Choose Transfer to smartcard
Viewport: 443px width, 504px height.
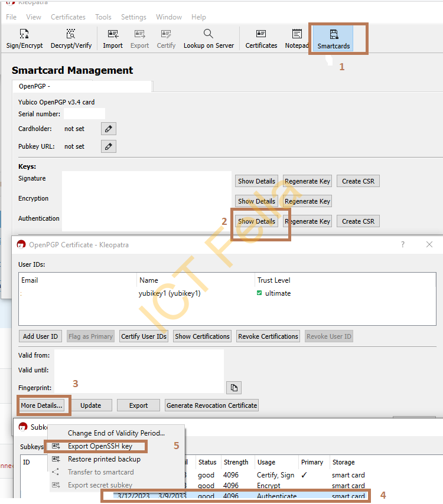click(100, 472)
